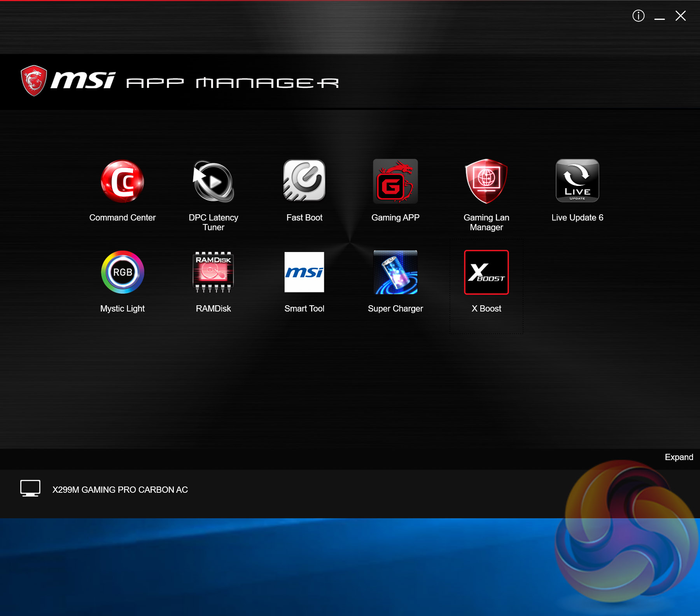Launch the RAMDisk chip icon
This screenshot has height=616, width=700.
point(213,272)
